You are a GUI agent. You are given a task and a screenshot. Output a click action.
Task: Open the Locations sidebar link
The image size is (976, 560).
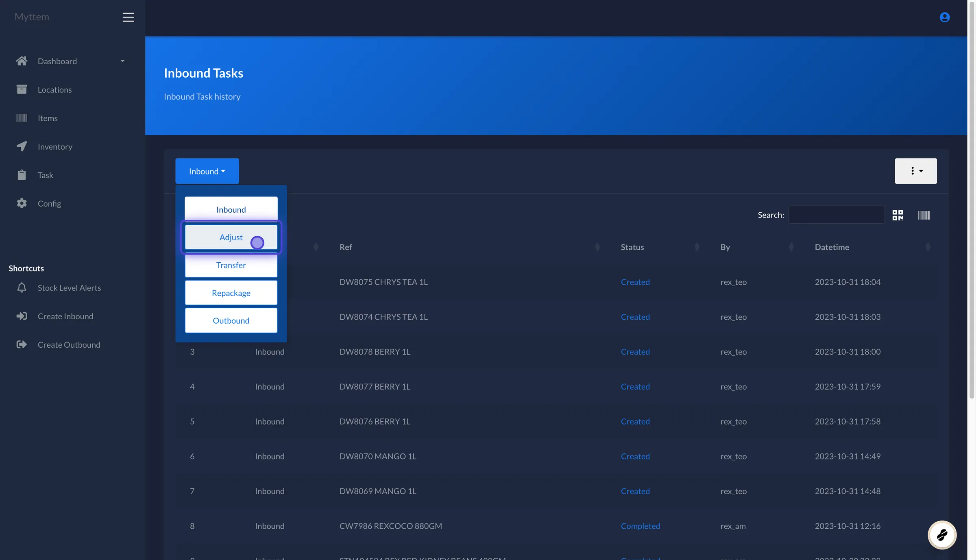tap(54, 89)
